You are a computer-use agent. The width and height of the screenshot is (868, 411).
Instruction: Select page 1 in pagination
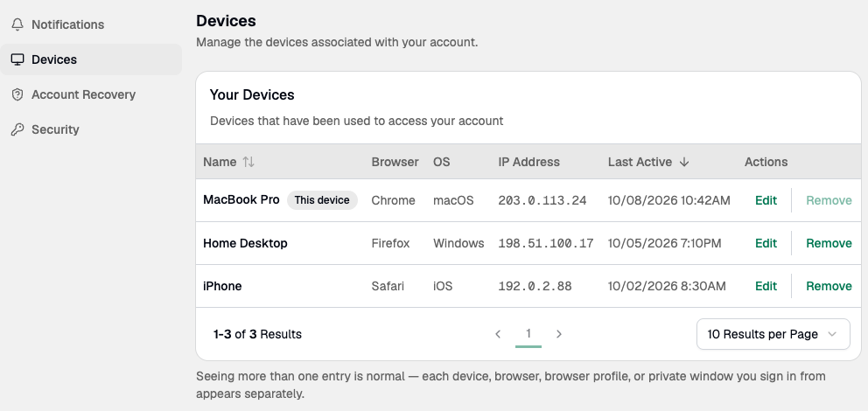point(528,333)
